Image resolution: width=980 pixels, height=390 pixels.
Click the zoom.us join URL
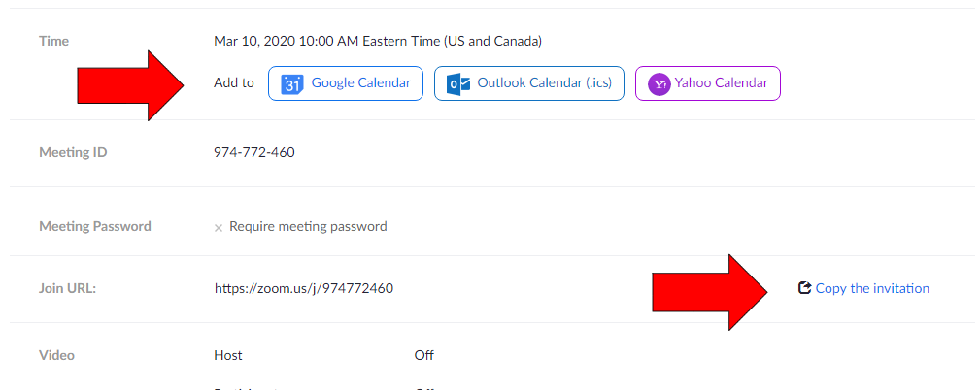[303, 288]
